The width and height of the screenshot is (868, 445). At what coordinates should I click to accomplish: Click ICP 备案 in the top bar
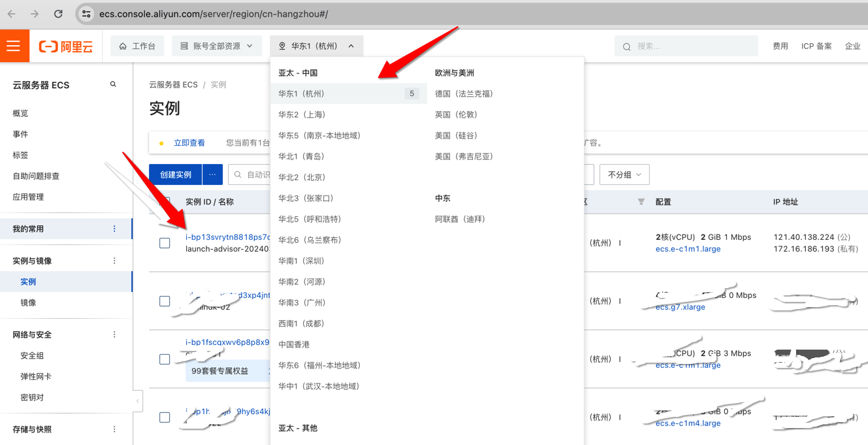816,46
